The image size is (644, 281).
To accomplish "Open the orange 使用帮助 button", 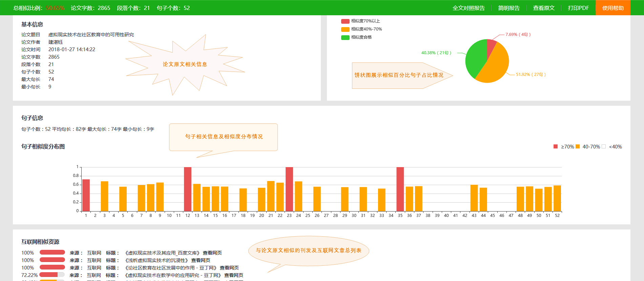I will pyautogui.click(x=613, y=8).
